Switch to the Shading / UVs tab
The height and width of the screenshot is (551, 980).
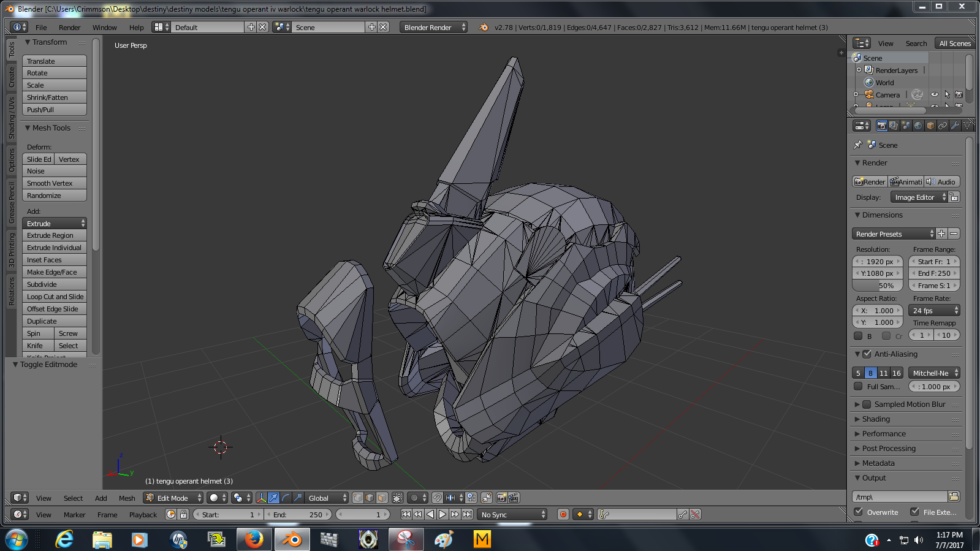pyautogui.click(x=12, y=118)
